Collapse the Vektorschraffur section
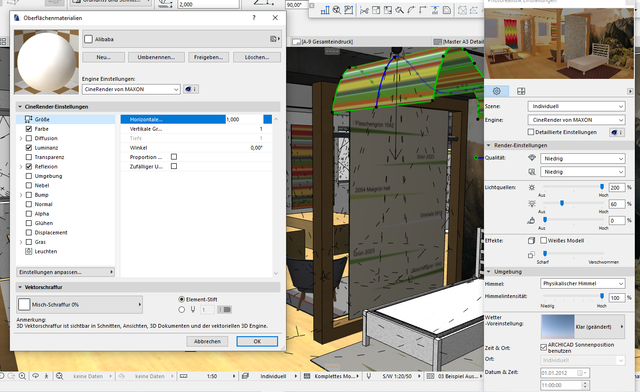 [x=20, y=287]
